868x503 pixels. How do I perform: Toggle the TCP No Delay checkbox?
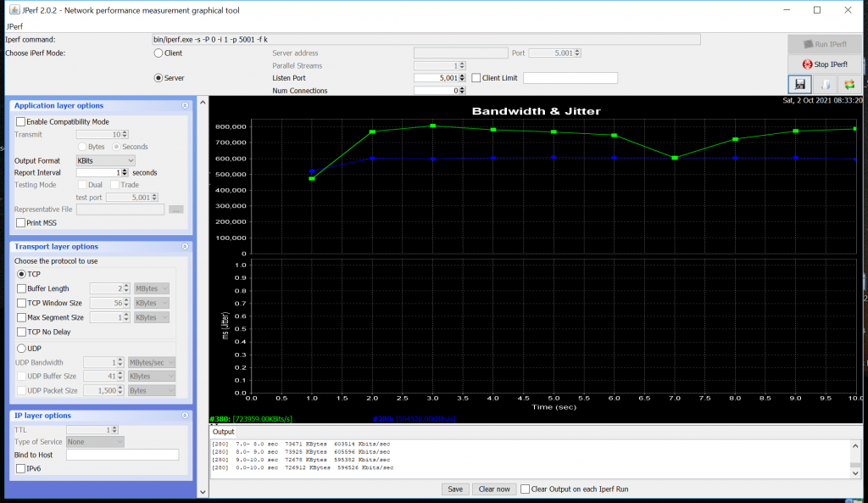click(x=21, y=332)
